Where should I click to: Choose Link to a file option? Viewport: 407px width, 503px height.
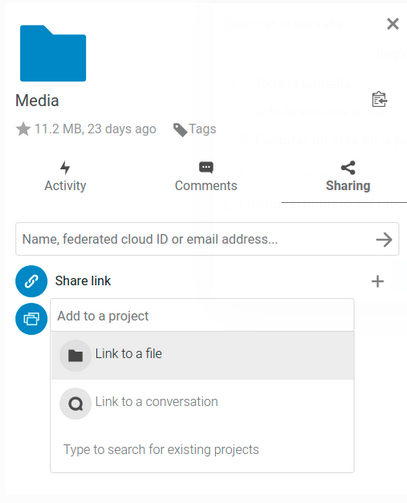click(203, 355)
